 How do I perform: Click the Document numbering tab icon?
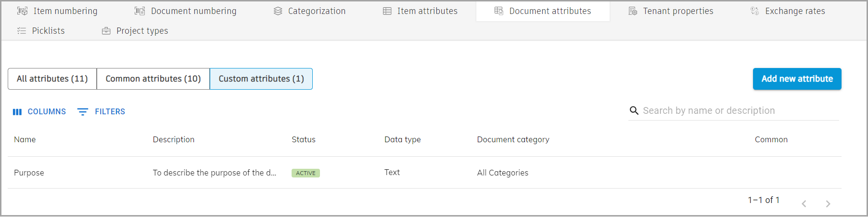[x=140, y=11]
